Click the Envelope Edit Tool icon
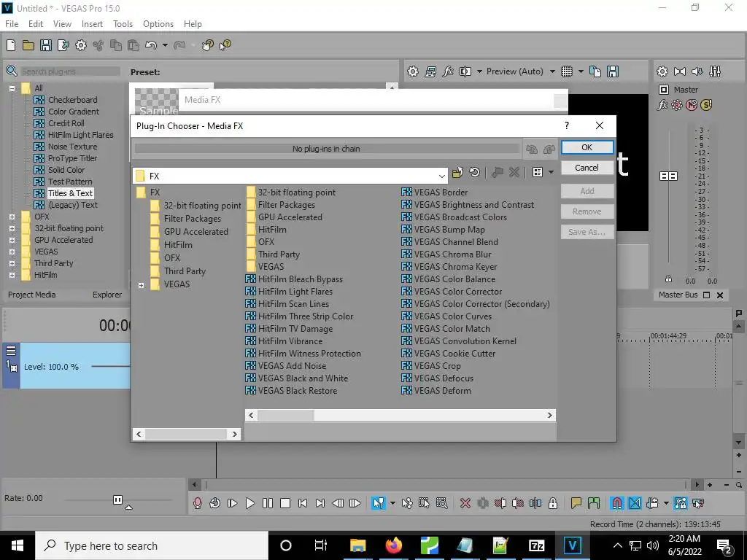747x560 pixels. 407,503
